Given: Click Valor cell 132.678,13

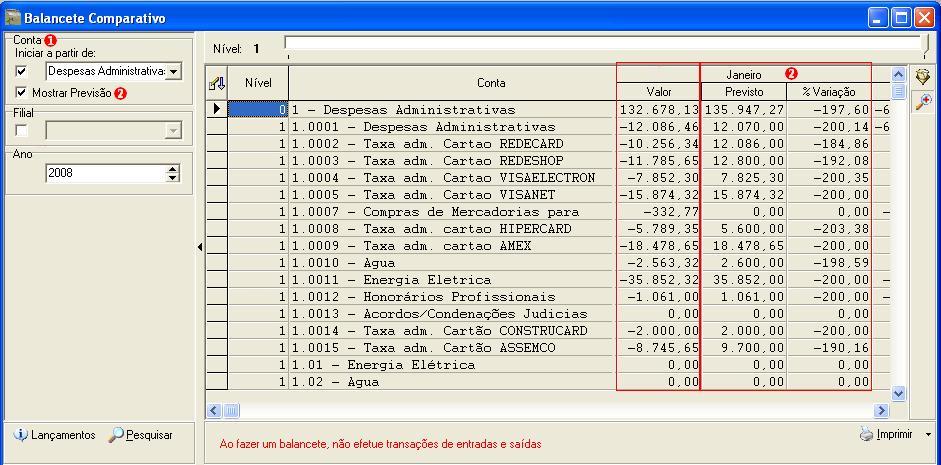Looking at the screenshot, I should pos(658,110).
